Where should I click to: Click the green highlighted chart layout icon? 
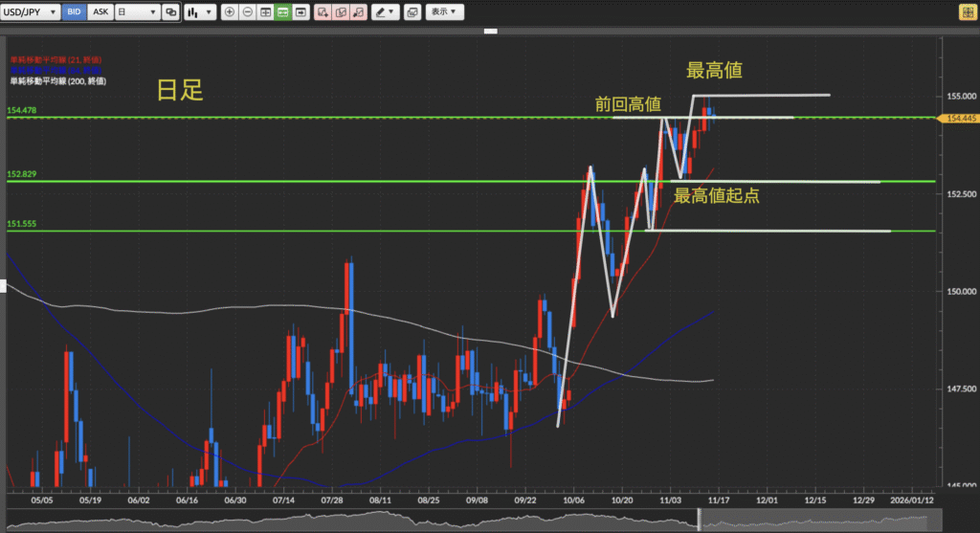click(282, 12)
